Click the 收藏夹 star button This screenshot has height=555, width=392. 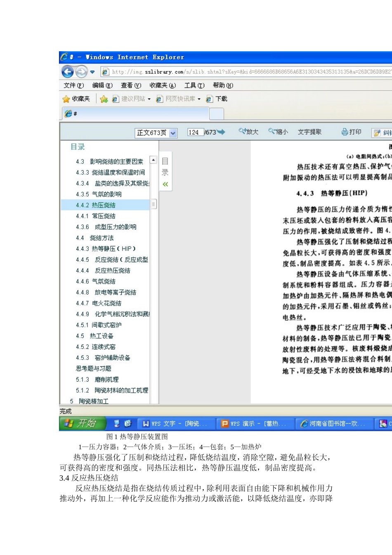76,99
